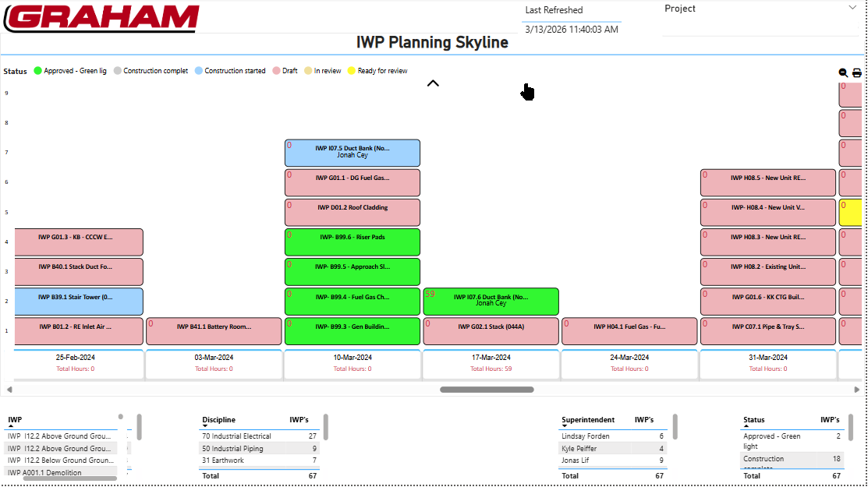Select the 31 Earthwork row
This screenshot has width=868, height=487.
point(259,460)
